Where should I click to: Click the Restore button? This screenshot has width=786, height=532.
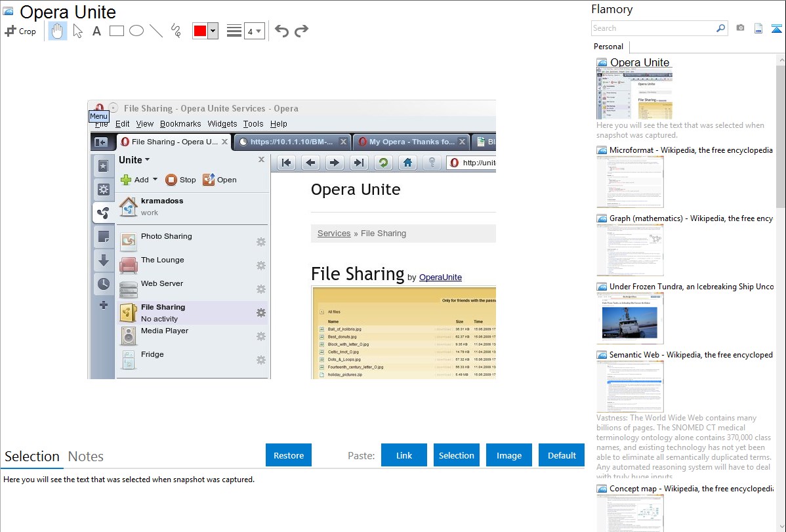[289, 455]
